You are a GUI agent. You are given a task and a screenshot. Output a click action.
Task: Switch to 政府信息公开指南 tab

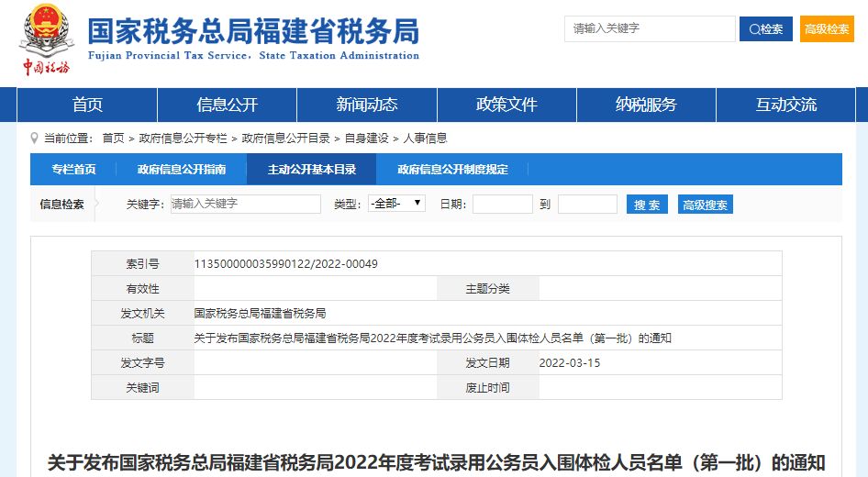click(182, 170)
